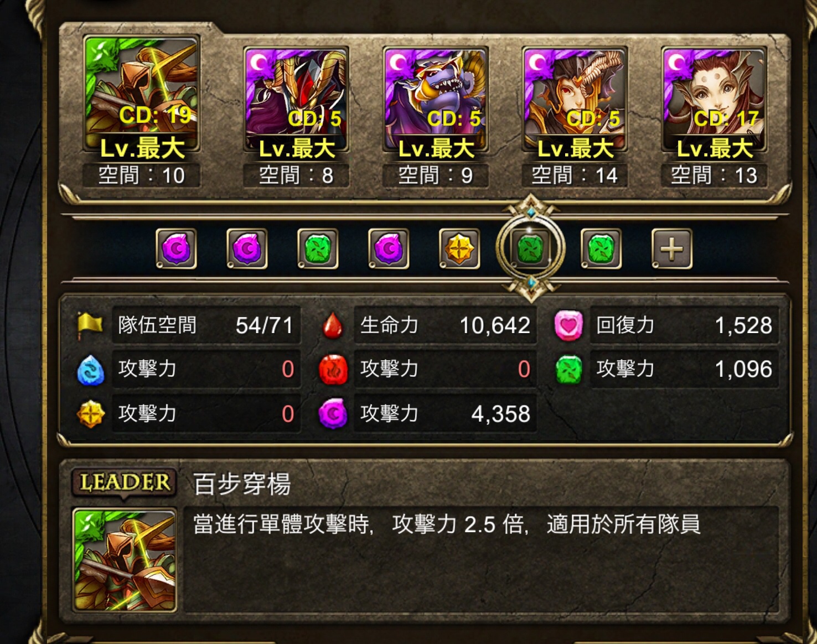
Task: Open the monster card showing CD 17
Action: [714, 98]
